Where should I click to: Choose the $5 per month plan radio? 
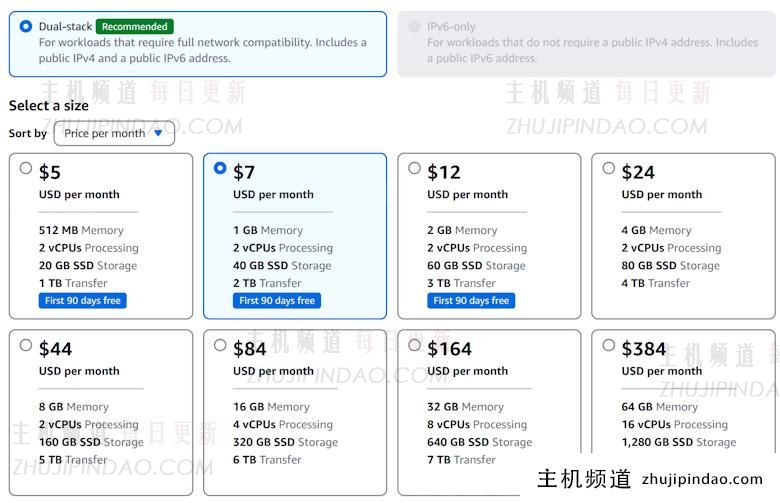click(x=26, y=168)
